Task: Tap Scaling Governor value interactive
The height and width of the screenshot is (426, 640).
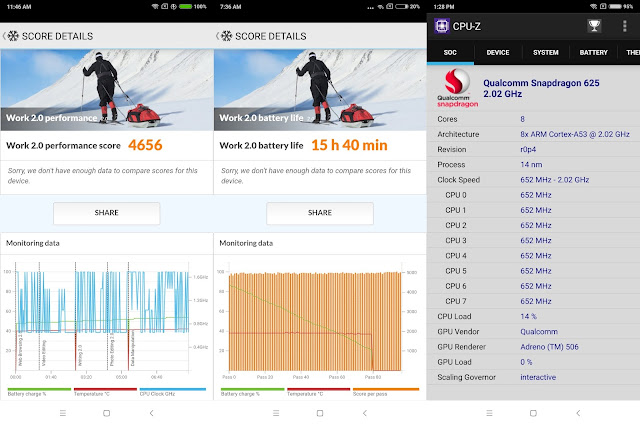Action: [538, 377]
